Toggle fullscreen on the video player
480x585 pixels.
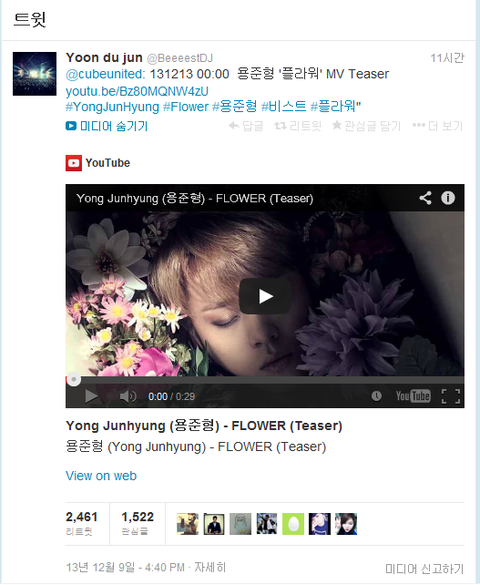451,396
